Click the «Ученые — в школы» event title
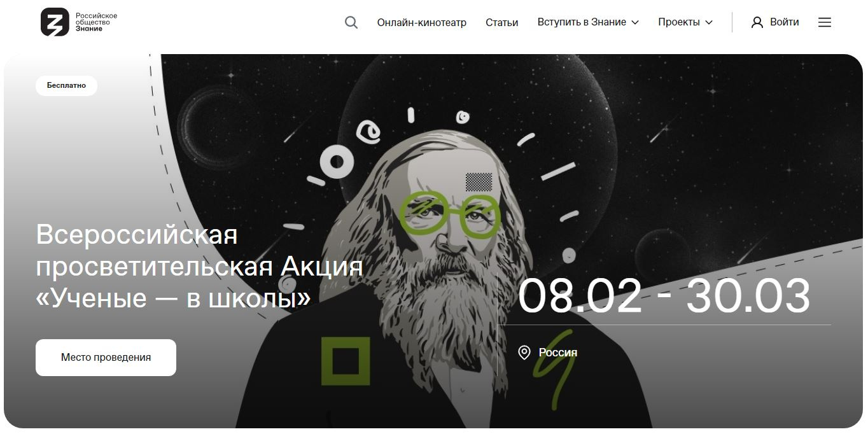868x434 pixels. point(174,297)
